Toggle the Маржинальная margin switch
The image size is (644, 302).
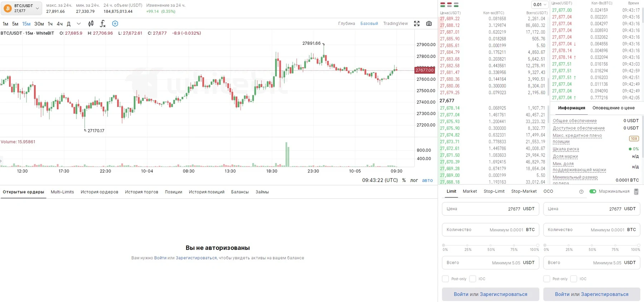pyautogui.click(x=593, y=191)
